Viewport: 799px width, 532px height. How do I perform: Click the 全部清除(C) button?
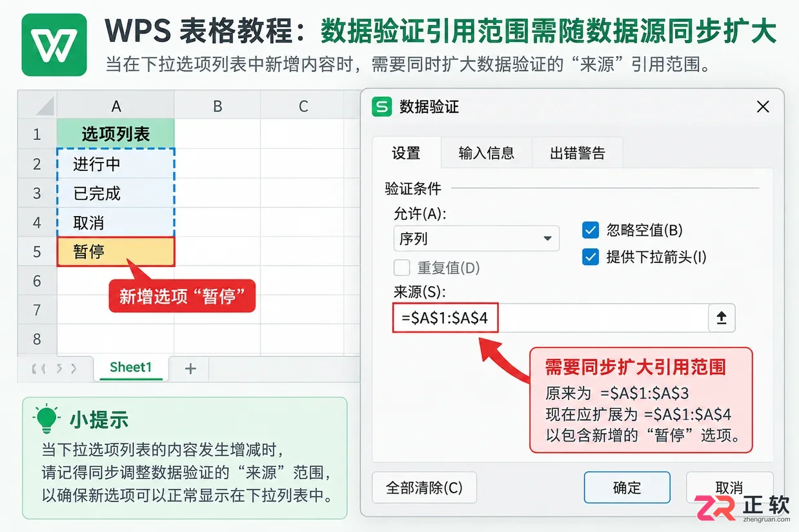coord(424,488)
